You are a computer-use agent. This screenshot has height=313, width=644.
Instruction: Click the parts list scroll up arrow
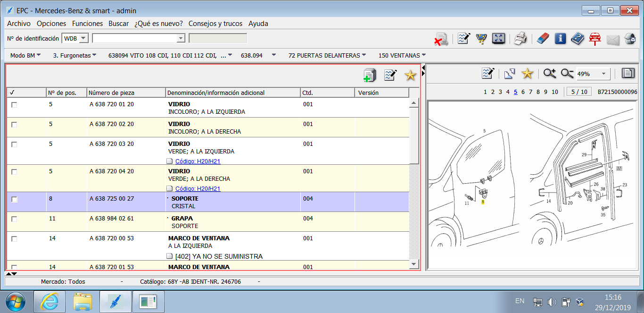click(x=414, y=103)
